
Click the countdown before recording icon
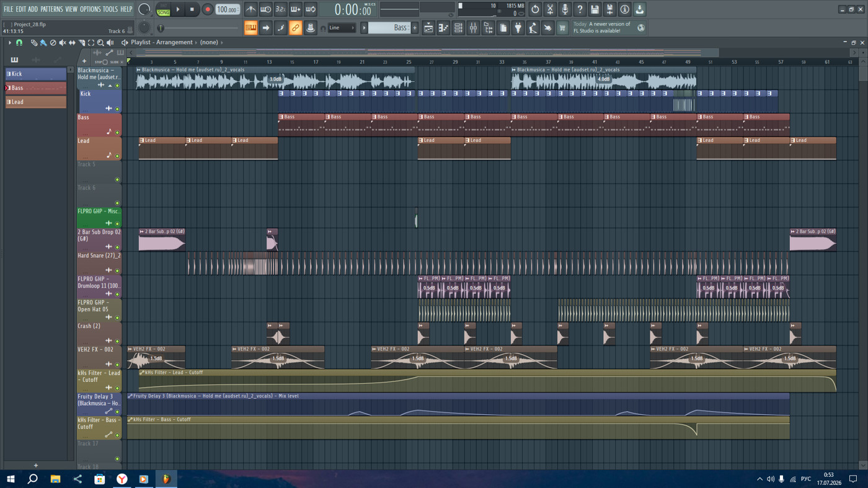[280, 9]
